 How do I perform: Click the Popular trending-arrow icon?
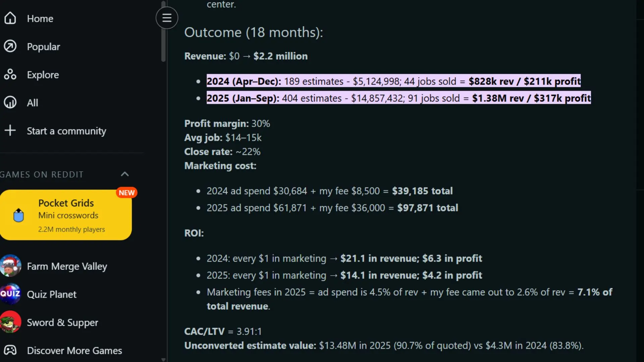click(10, 46)
